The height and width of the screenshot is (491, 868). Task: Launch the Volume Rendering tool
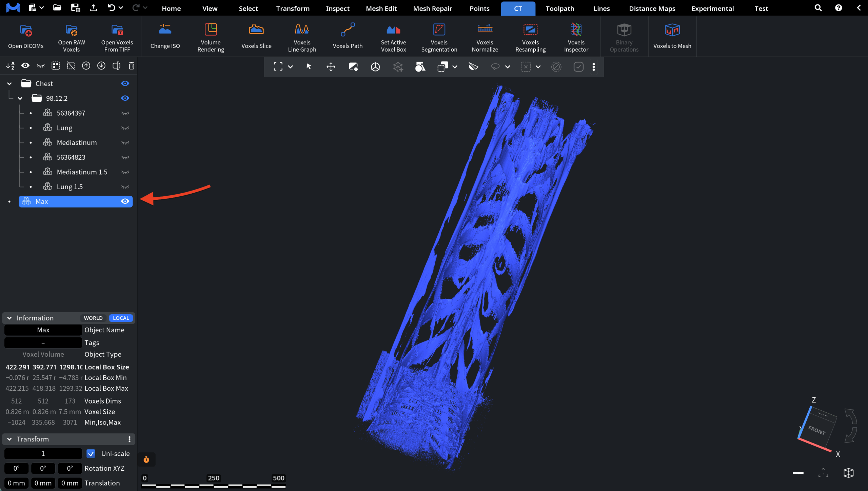[211, 37]
